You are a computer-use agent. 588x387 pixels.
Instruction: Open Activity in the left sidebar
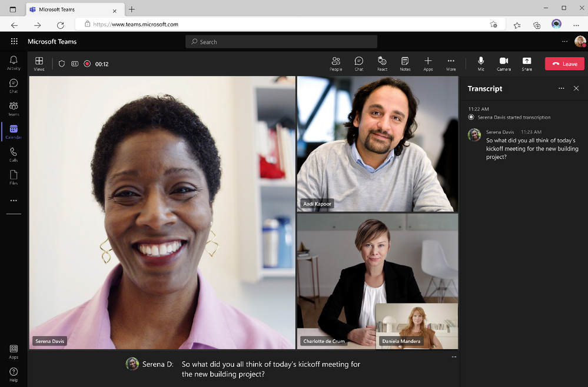(x=14, y=62)
